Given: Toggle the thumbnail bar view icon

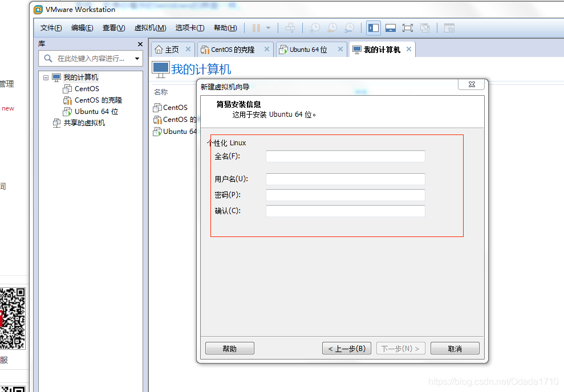Looking at the screenshot, I should 391,28.
